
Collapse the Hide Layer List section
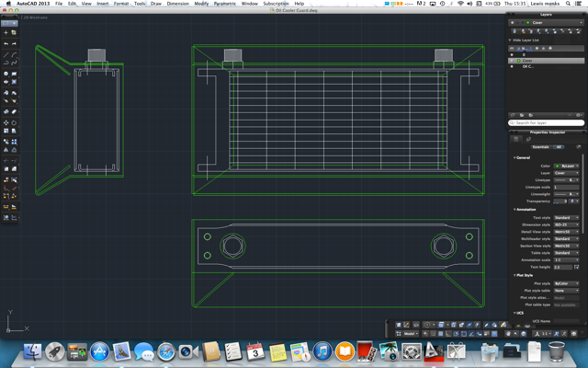coord(511,40)
